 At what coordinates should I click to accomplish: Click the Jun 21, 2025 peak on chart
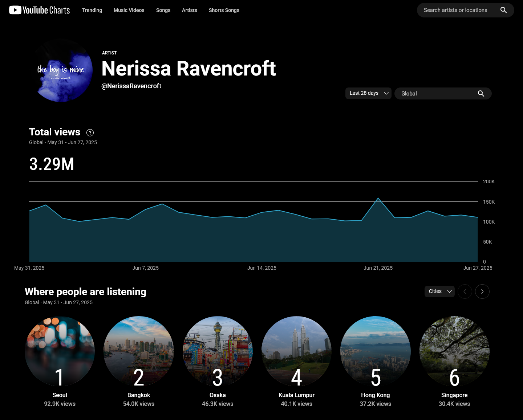(x=378, y=198)
